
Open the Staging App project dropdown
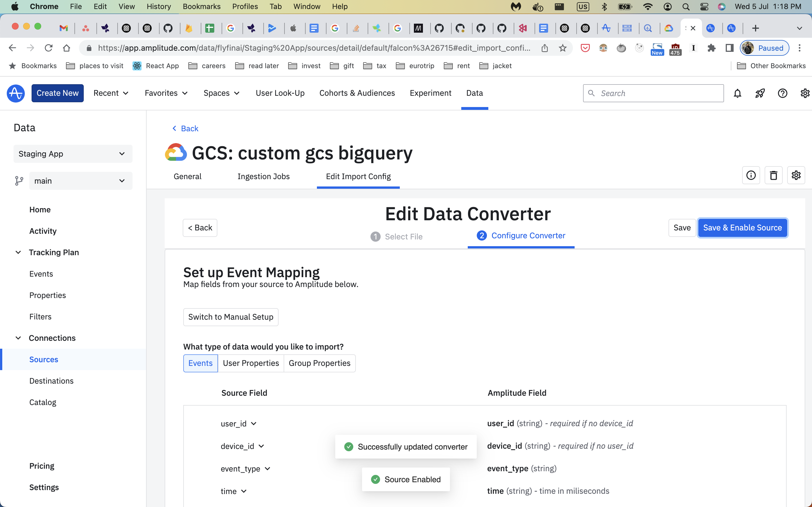[x=72, y=154]
